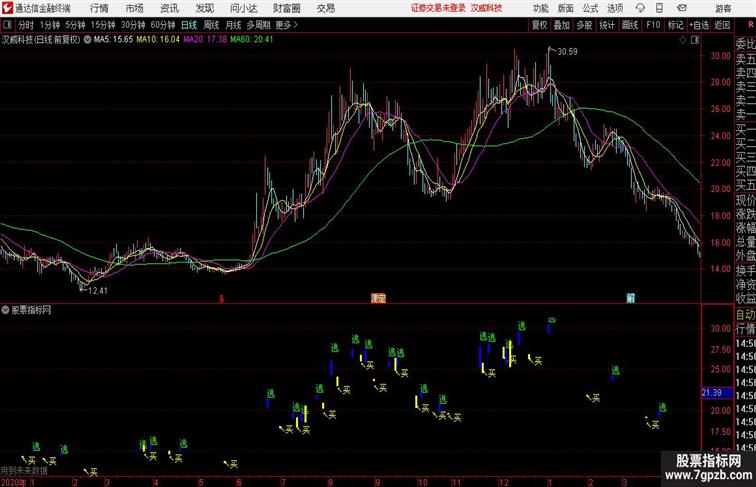Add stock via +自选 button
The image size is (756, 487).
click(699, 25)
